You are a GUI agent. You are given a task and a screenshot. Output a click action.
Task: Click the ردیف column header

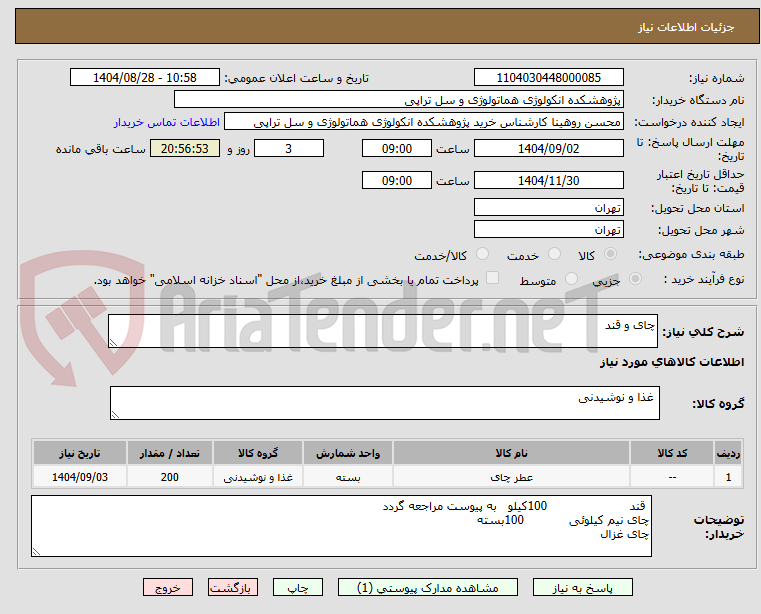(728, 453)
